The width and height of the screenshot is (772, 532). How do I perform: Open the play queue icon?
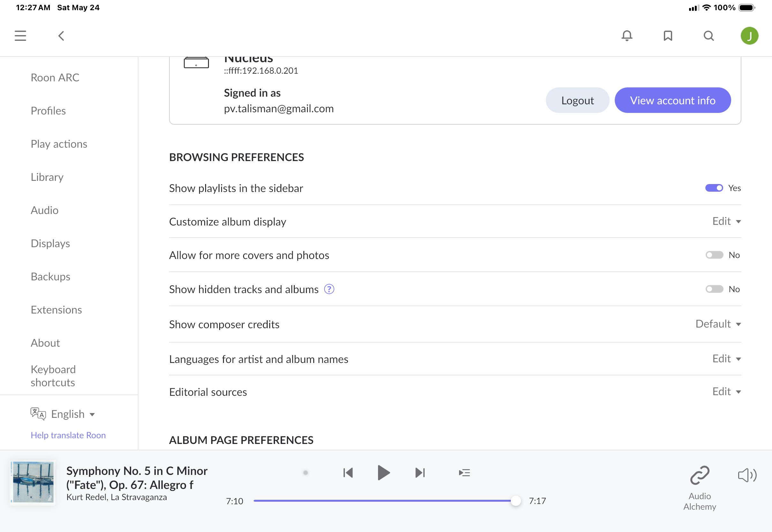pos(464,472)
